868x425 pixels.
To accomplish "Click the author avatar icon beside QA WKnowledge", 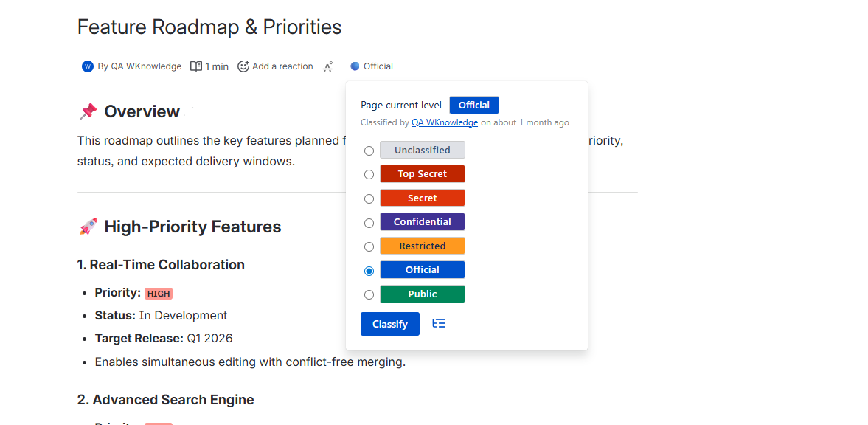I will point(88,66).
